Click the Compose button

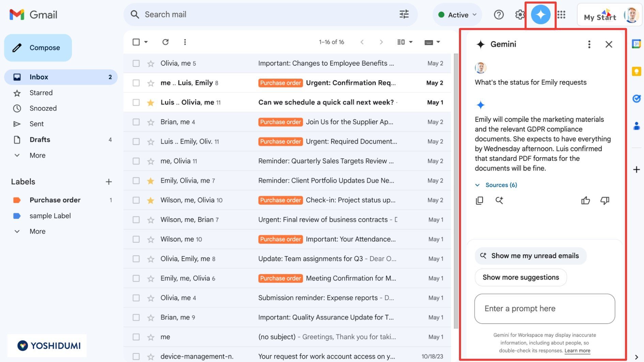click(38, 48)
